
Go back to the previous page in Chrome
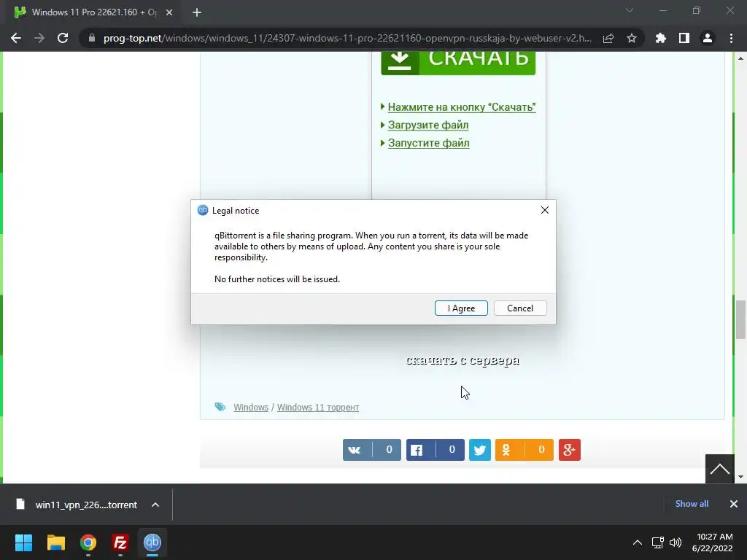point(16,38)
